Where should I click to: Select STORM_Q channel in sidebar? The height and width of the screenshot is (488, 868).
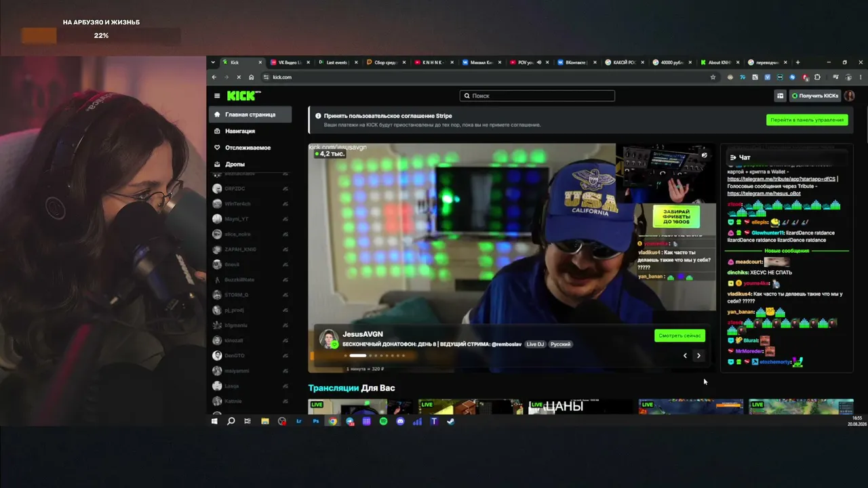click(250, 295)
